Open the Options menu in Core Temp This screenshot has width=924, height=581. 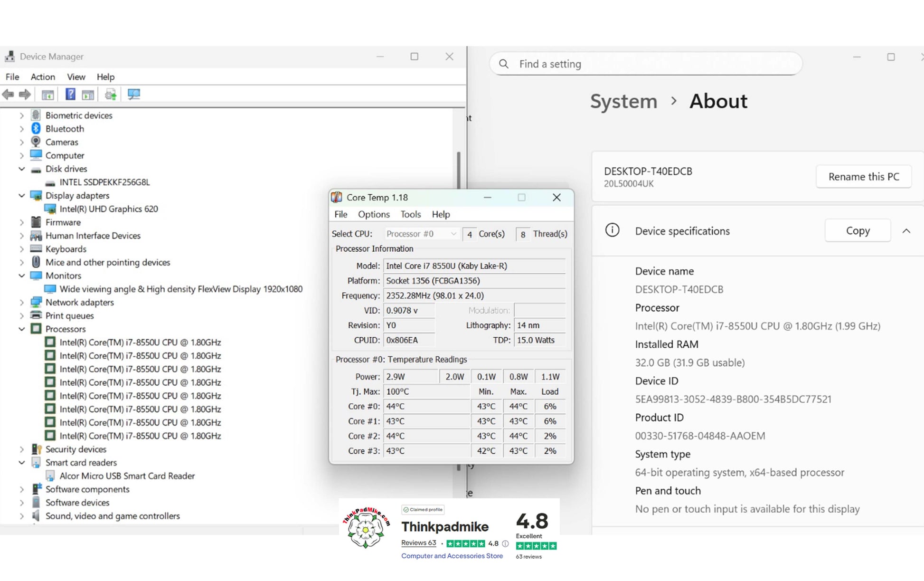point(374,214)
